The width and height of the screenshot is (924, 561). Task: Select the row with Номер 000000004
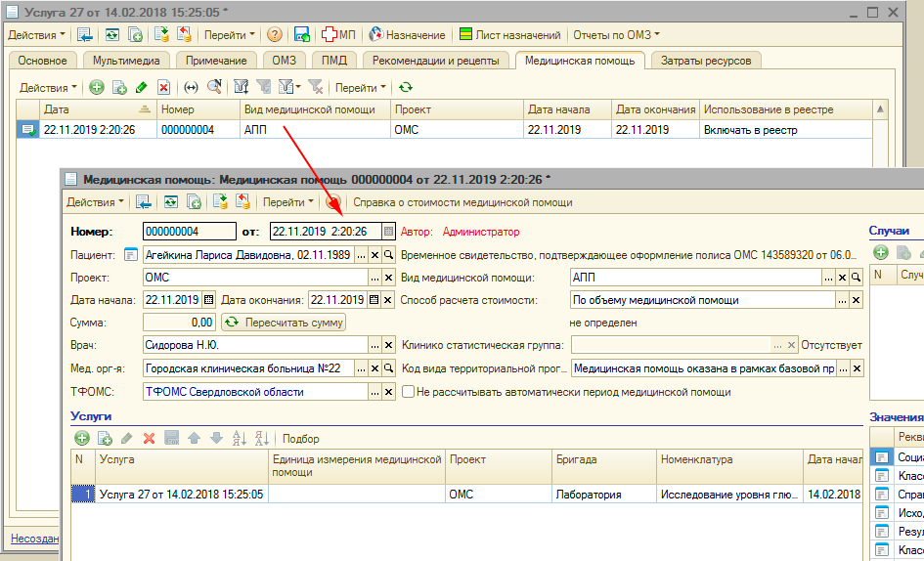(x=188, y=130)
